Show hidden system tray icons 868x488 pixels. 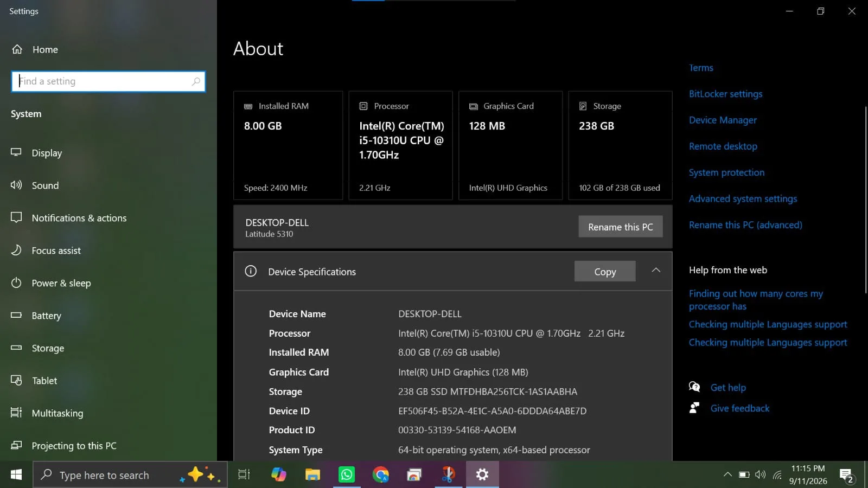[x=727, y=475]
